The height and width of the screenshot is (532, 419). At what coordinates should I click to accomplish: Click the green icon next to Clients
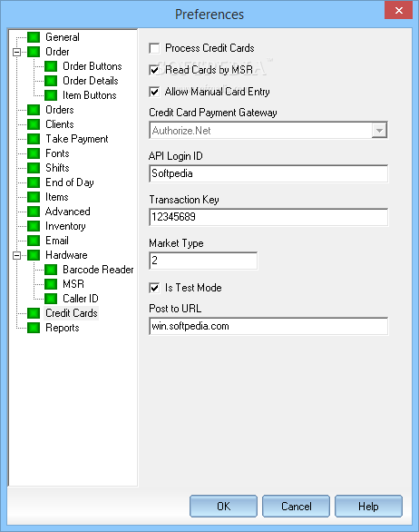pyautogui.click(x=34, y=124)
